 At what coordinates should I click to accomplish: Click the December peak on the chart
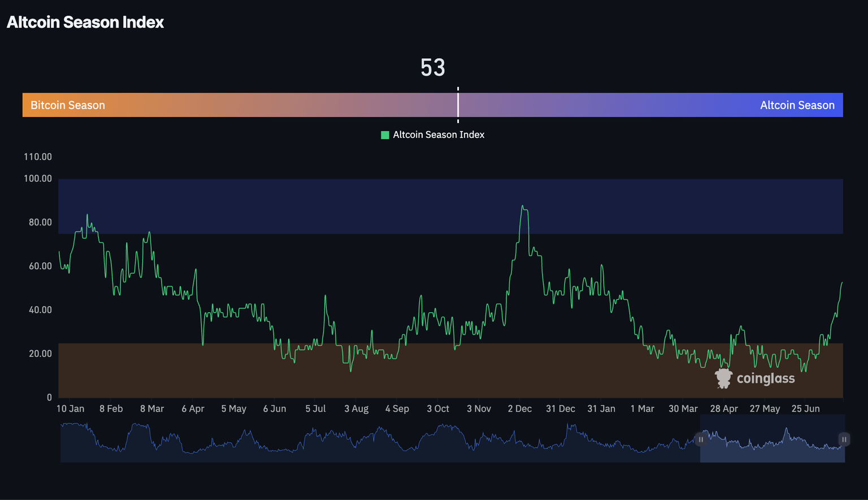tap(523, 206)
